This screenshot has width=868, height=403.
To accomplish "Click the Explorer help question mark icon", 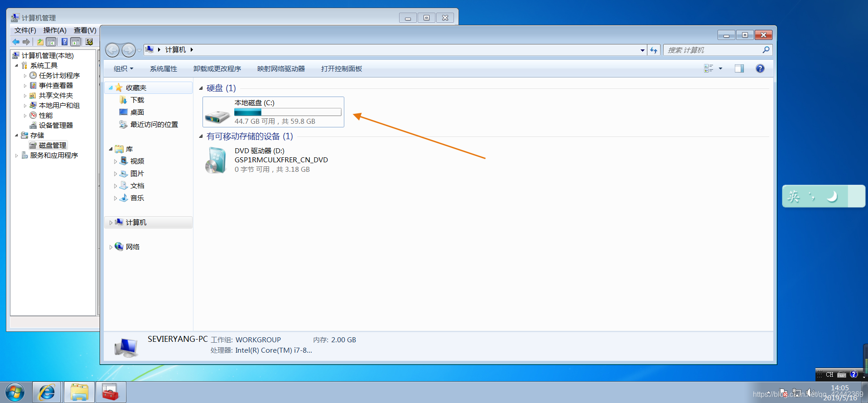I will click(x=760, y=68).
